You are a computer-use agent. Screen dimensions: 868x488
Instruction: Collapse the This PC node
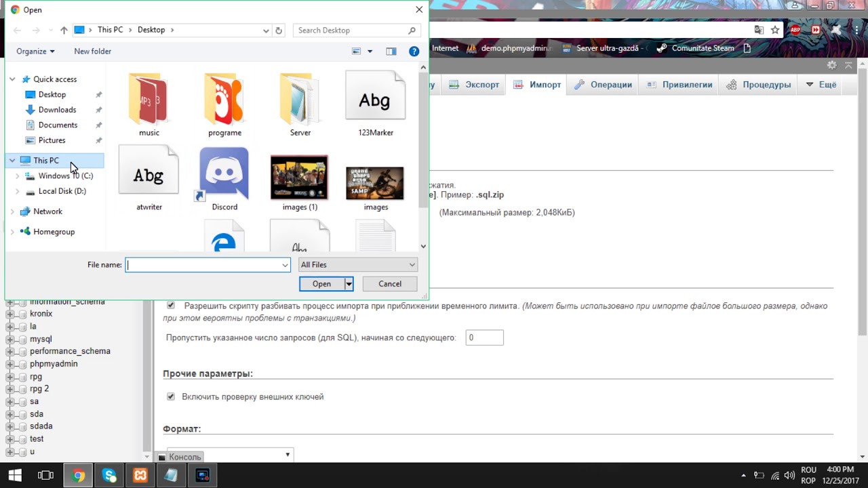click(x=12, y=161)
